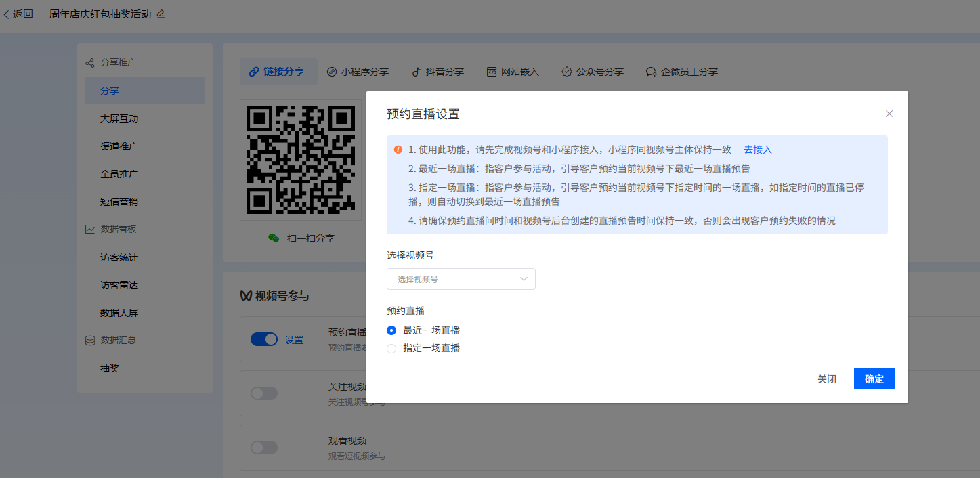
Task: Enable the 关注视频号 toggle switch
Action: 264,393
